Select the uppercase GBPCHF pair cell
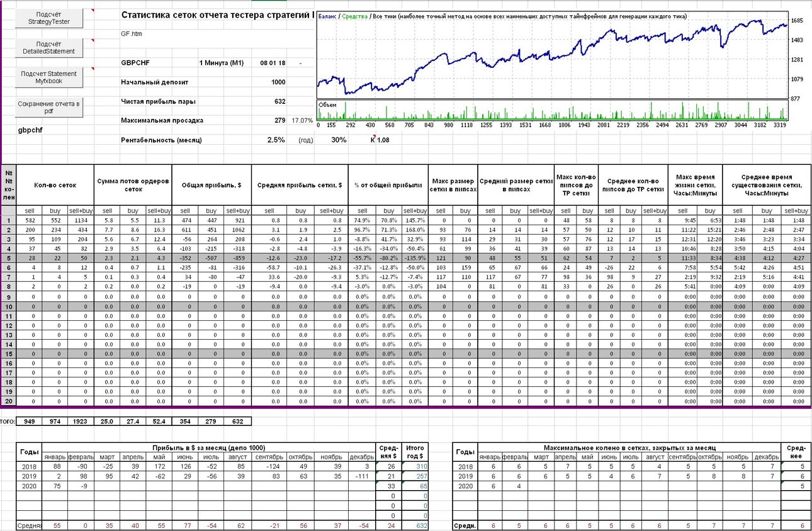 pos(135,63)
